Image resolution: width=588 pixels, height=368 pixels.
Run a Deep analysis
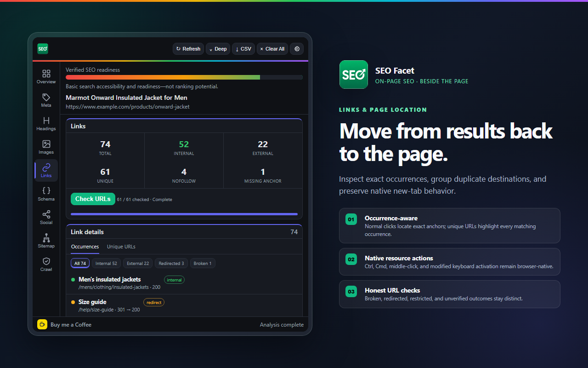click(x=218, y=49)
